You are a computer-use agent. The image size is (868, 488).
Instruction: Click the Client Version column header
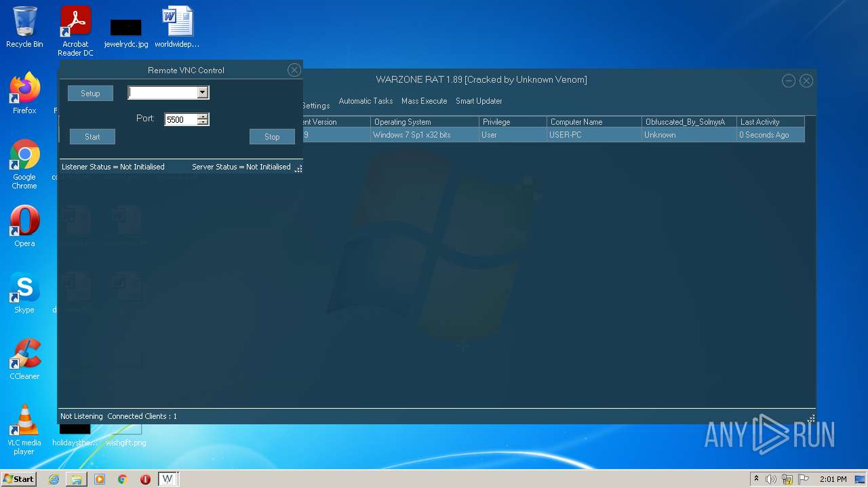click(337, 122)
